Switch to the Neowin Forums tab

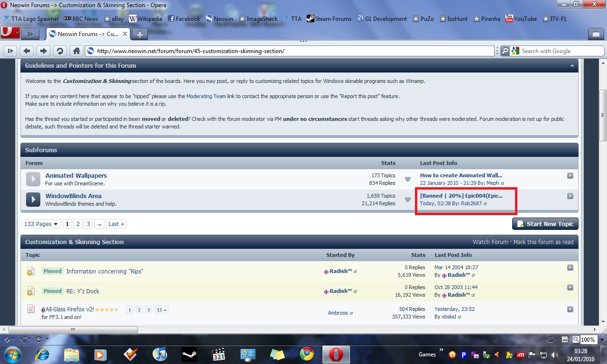[x=88, y=34]
